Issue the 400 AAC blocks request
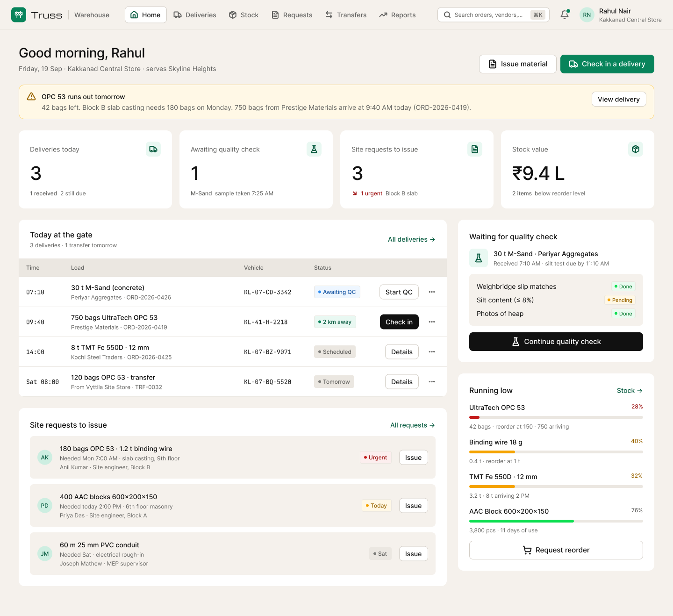Screen dimensions: 673x616 coord(414,506)
